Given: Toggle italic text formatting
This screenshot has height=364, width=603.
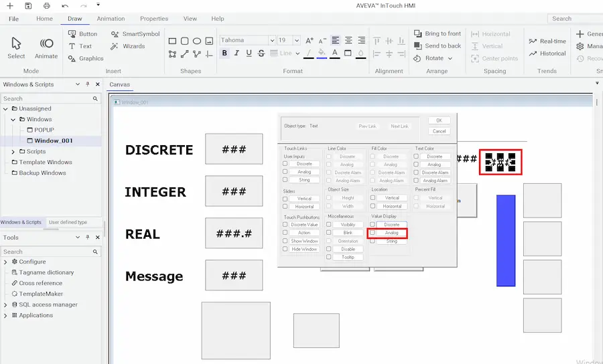Looking at the screenshot, I should click(x=237, y=53).
